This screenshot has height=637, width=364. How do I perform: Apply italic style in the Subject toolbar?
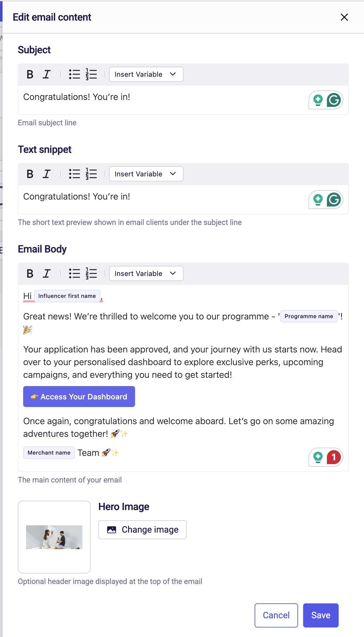click(x=46, y=74)
